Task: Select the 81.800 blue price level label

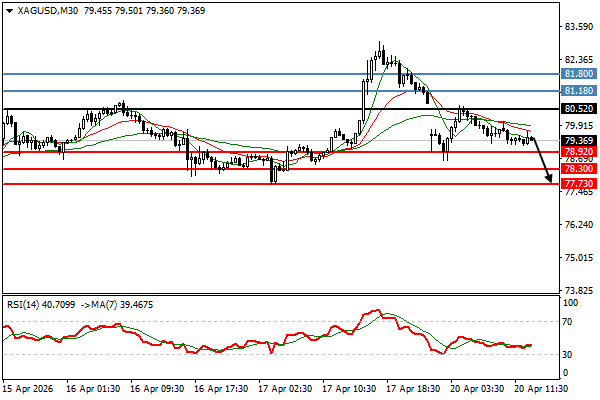Action: click(x=577, y=74)
